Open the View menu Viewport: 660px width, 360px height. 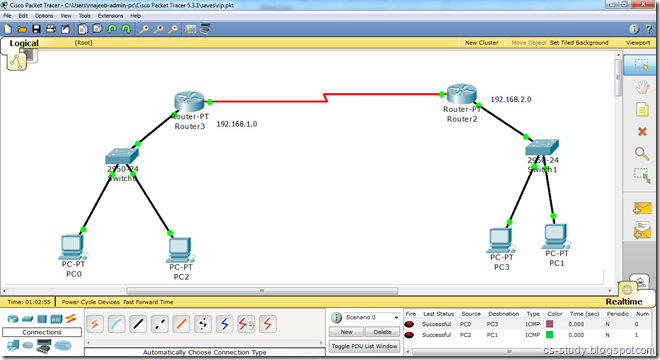66,16
